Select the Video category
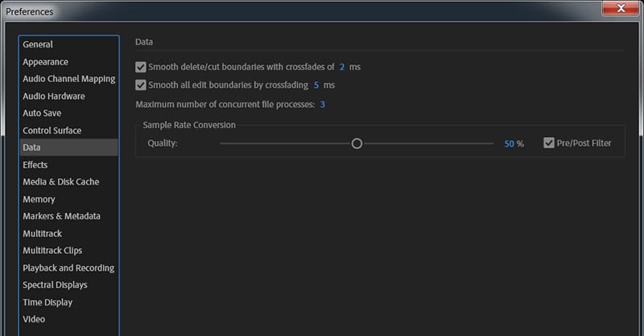This screenshot has height=336, width=644. (x=68, y=319)
